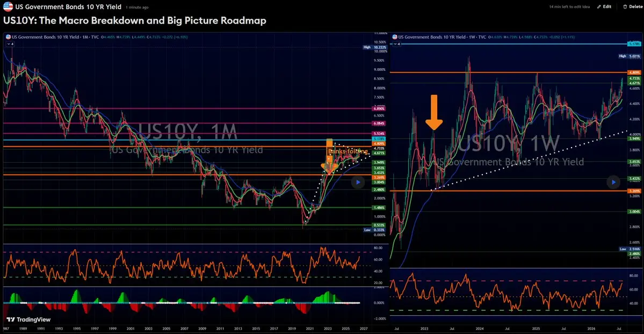The width and height of the screenshot is (644, 334).
Task: Click the 3.653% green label on 1W chart
Action: pos(634,162)
